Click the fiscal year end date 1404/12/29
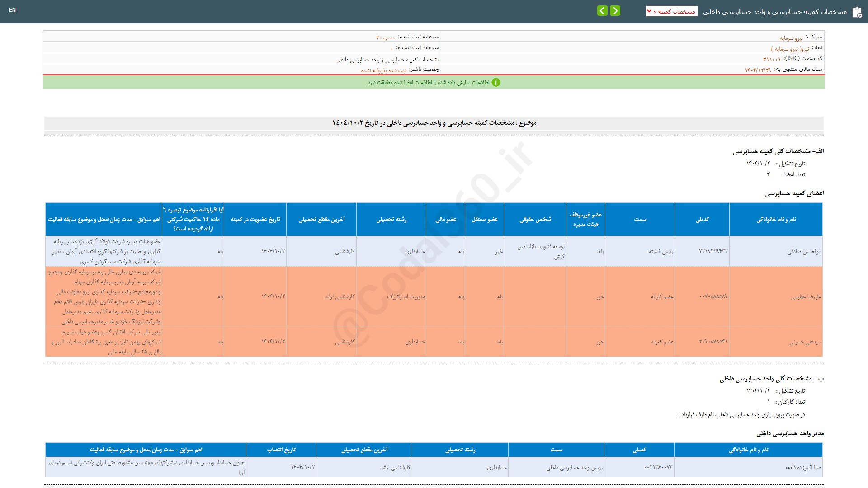Viewport: 868px width, 488px height. [758, 70]
